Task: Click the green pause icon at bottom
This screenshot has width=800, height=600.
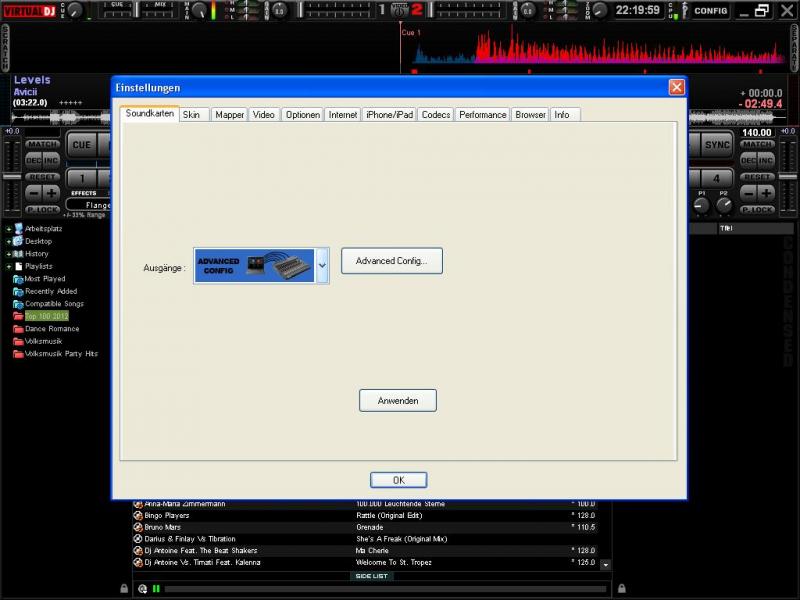Action: tap(156, 589)
